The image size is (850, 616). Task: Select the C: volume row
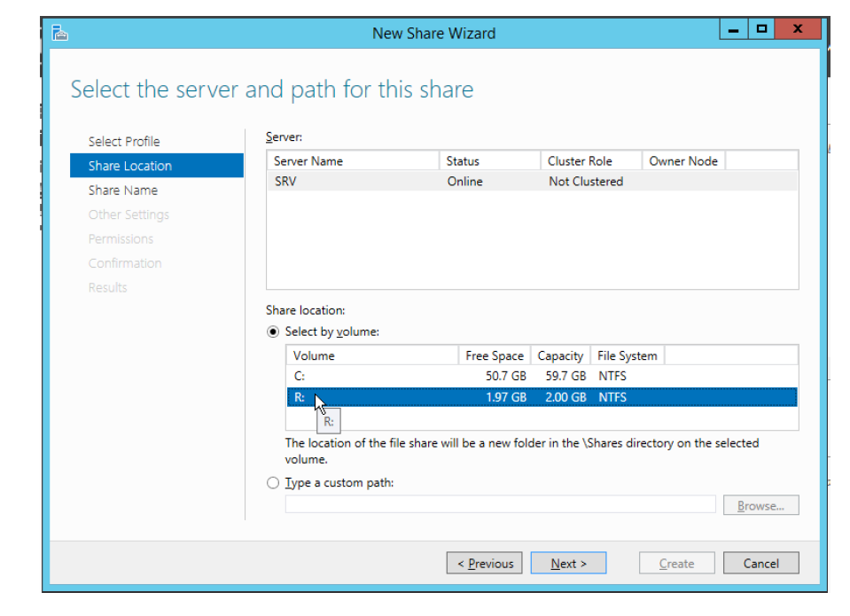coord(542,377)
